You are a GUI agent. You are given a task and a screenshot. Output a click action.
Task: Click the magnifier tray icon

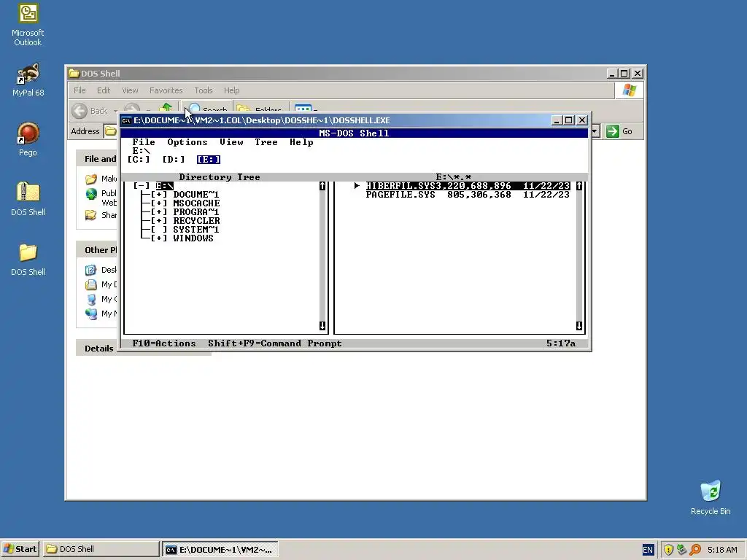click(x=695, y=550)
